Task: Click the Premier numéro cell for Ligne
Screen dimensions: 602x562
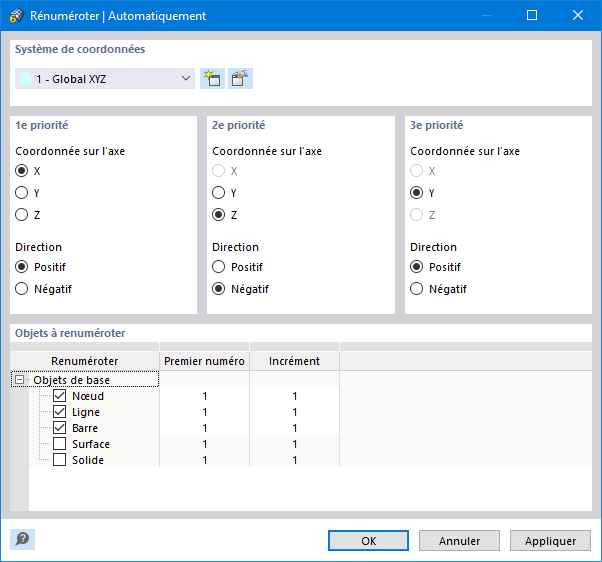Action: [x=204, y=412]
